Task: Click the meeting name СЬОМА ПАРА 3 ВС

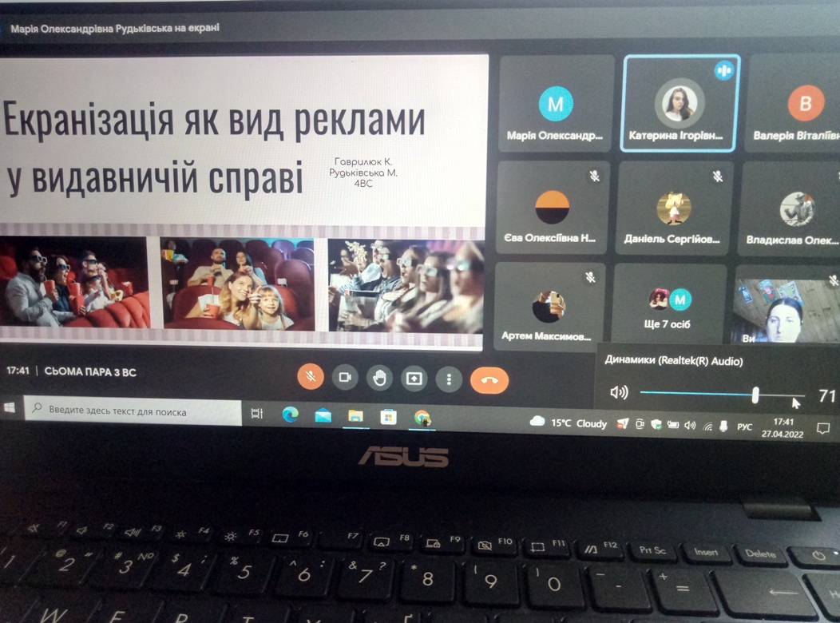Action: tap(90, 371)
